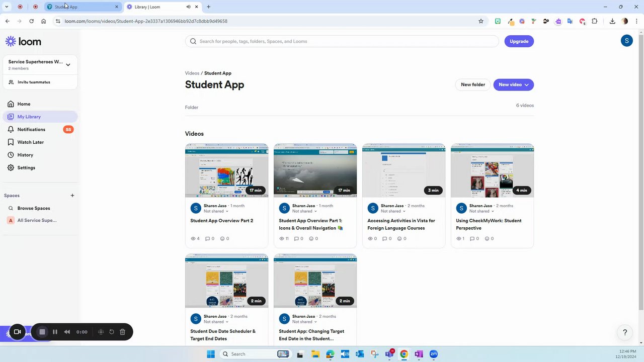Expand Not shared dropdown on Using CheckMyWork

tap(481, 211)
